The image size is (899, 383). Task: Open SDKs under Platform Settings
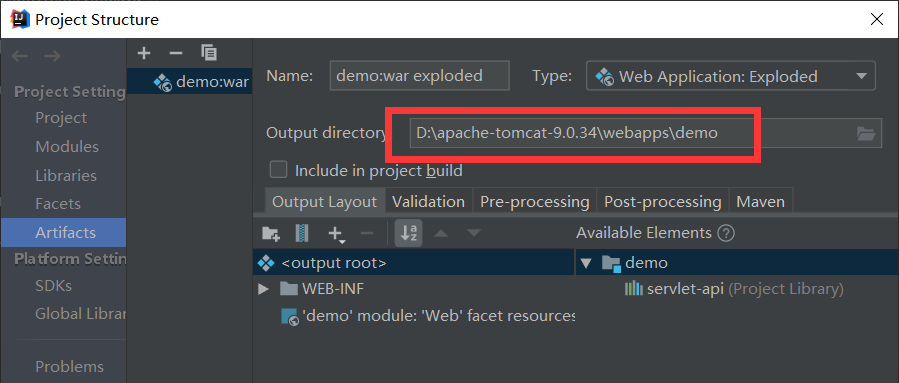point(53,286)
